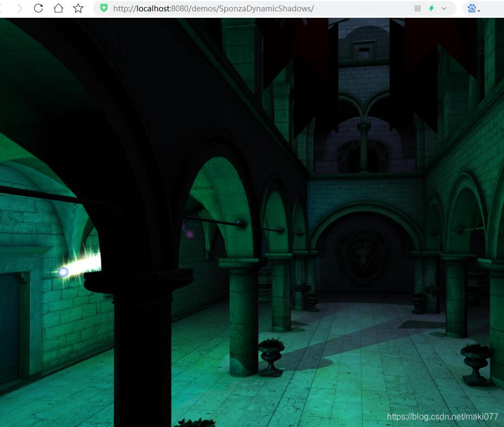
Task: Click the lion head relief on far wall
Action: click(x=363, y=257)
